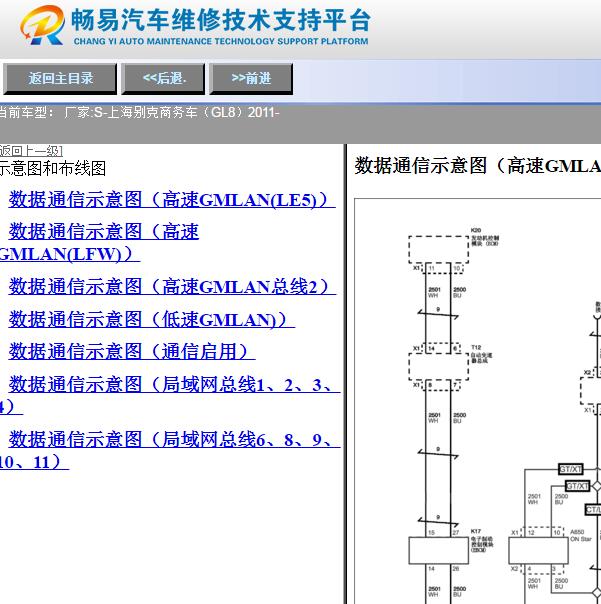Open 数据通信示意图 通信启用 link
The height and width of the screenshot is (604, 601).
point(131,351)
